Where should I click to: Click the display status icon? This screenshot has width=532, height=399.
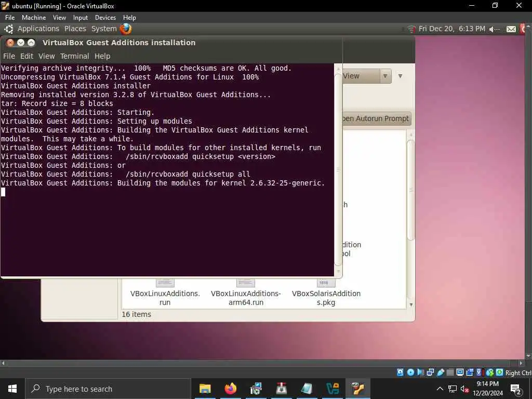460,372
